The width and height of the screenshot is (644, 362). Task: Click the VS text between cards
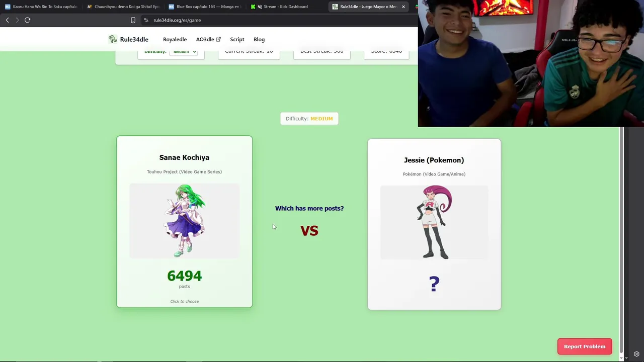pyautogui.click(x=309, y=231)
